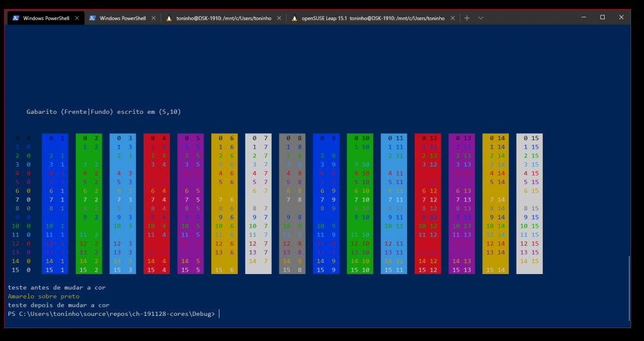644x341 pixels.
Task: Click cell '15 4' in red column
Action: [x=156, y=270]
